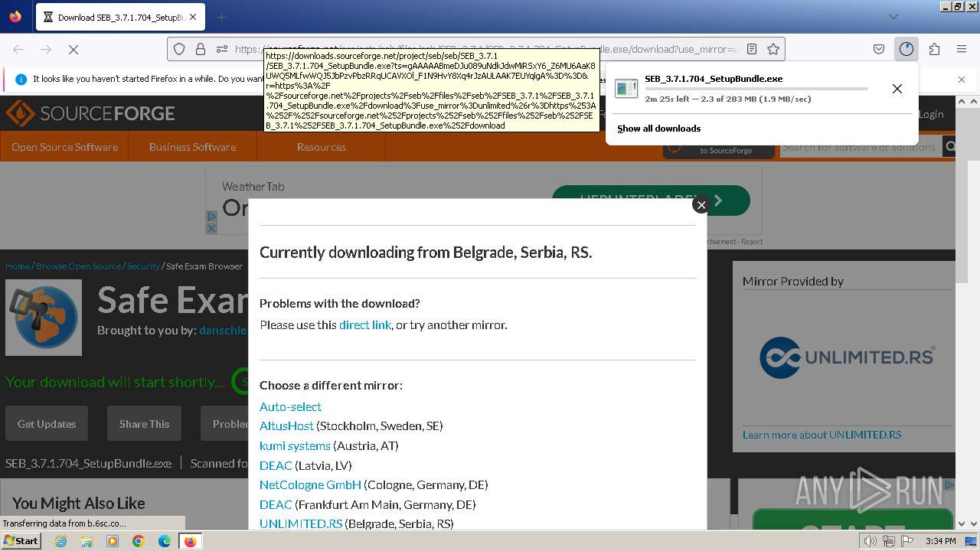Choose the Auto-select mirror
This screenshot has height=551, width=980.
click(x=290, y=406)
